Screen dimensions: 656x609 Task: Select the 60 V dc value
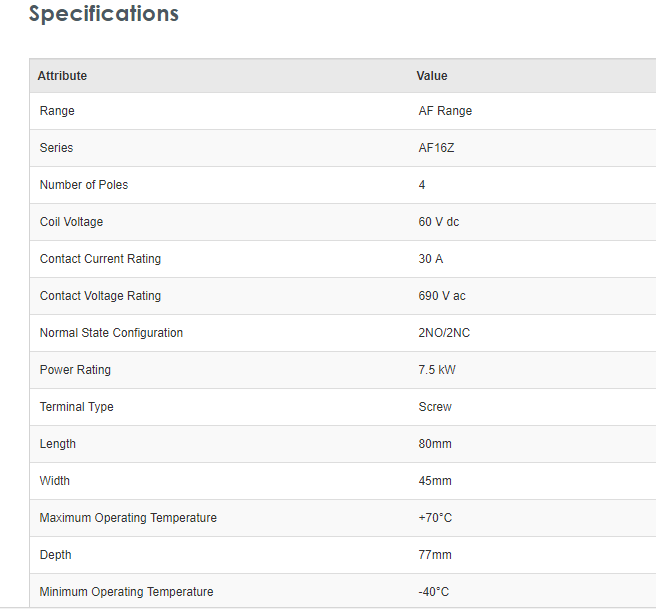(439, 222)
